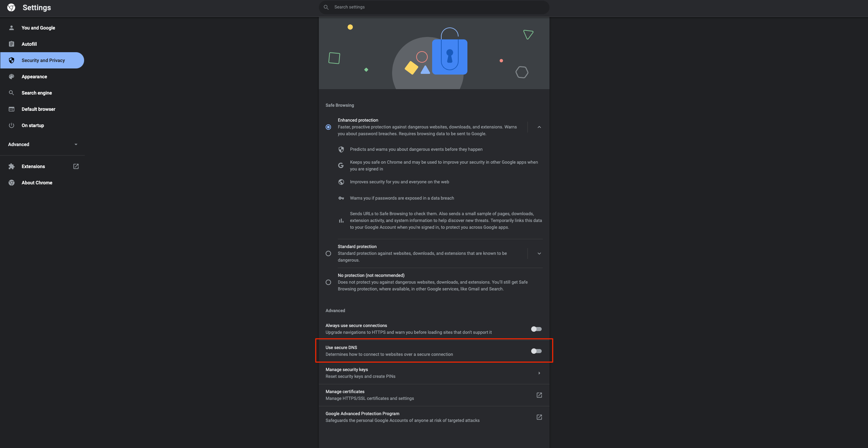This screenshot has height=448, width=868.
Task: Open Google Advanced Protection Program external icon
Action: pyautogui.click(x=539, y=417)
